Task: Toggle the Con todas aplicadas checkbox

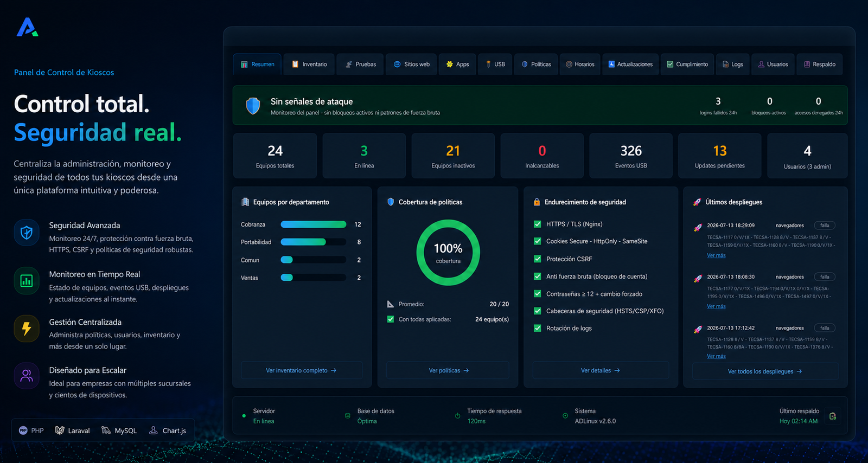Action: (391, 319)
